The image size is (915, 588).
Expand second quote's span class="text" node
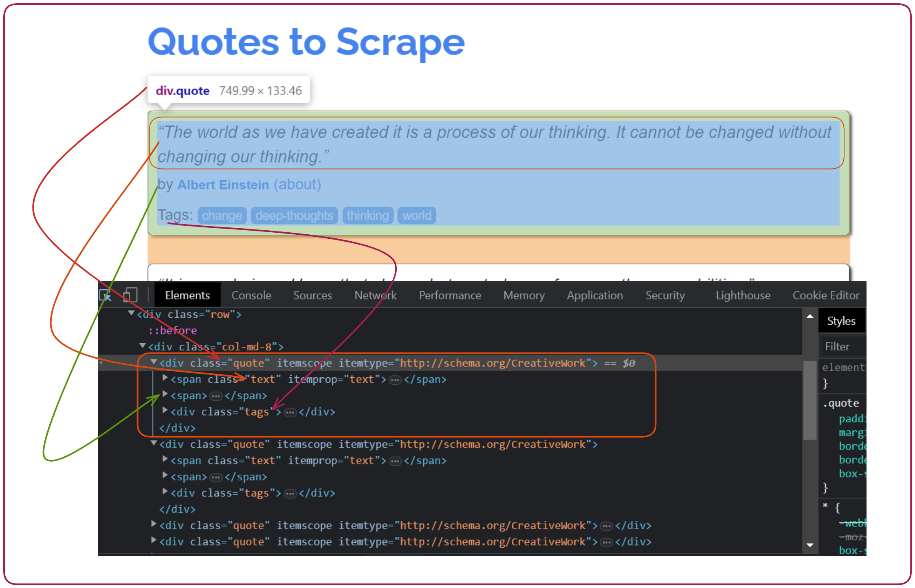pyautogui.click(x=165, y=459)
